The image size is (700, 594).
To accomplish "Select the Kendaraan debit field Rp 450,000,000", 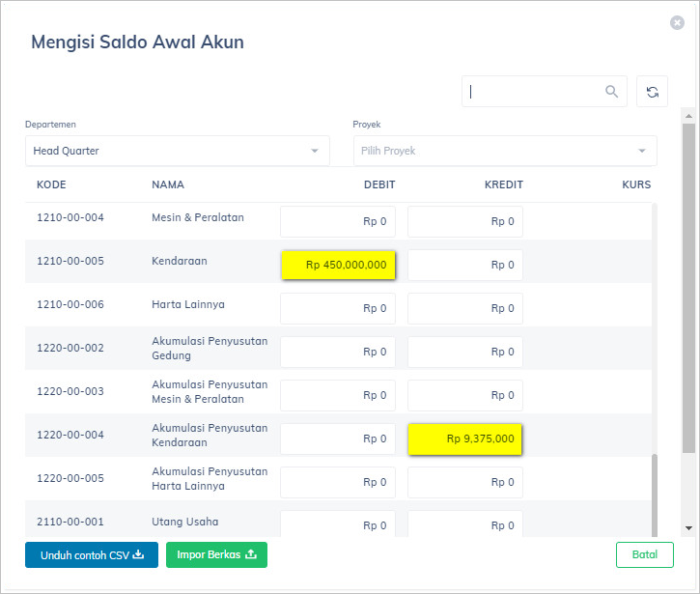I will click(x=338, y=265).
